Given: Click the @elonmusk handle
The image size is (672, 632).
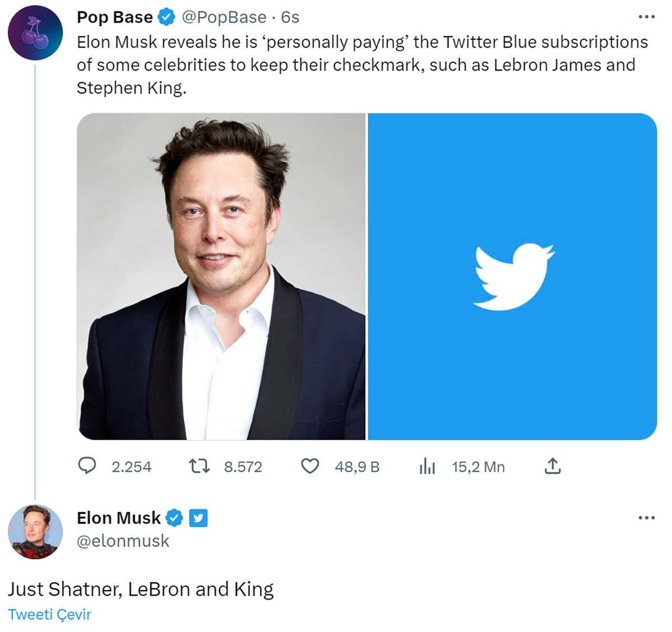Looking at the screenshot, I should [123, 541].
